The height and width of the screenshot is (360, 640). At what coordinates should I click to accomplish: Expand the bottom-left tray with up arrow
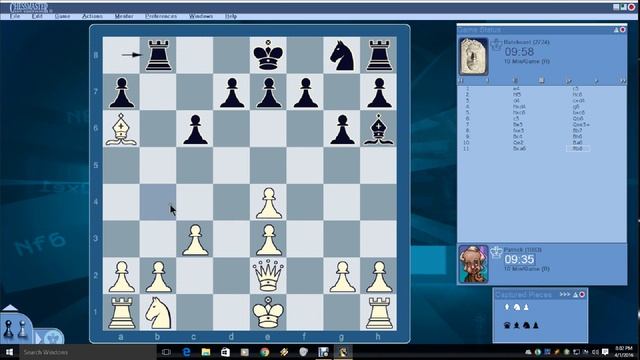(x=10, y=308)
